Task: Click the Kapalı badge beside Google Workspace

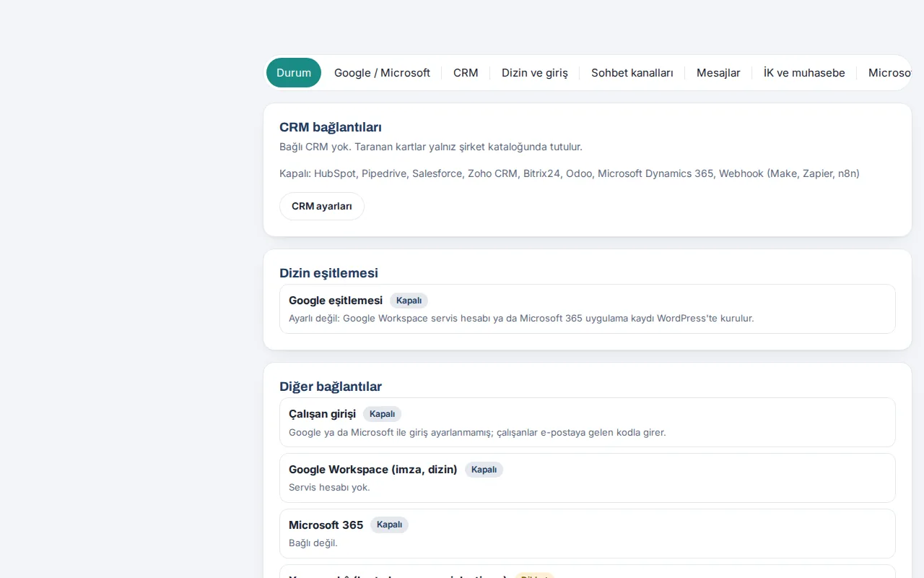Action: [x=484, y=470]
